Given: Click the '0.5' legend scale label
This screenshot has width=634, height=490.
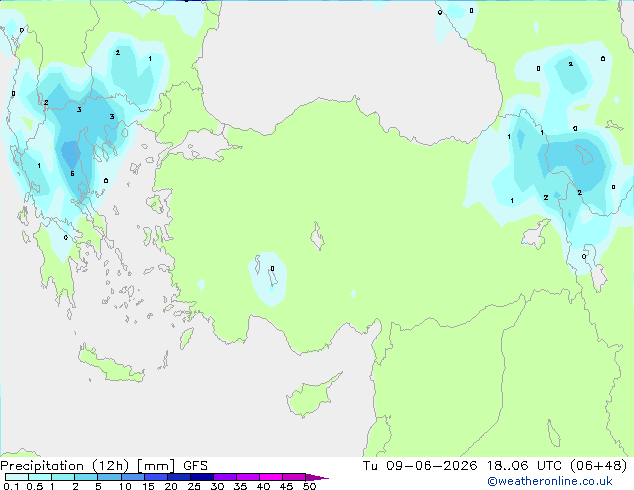Looking at the screenshot, I should pos(34,486).
